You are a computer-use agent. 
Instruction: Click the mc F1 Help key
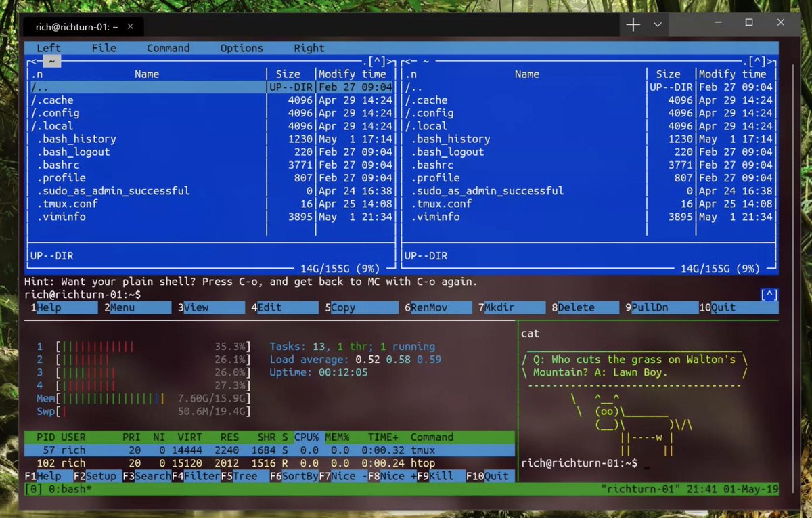point(64,307)
